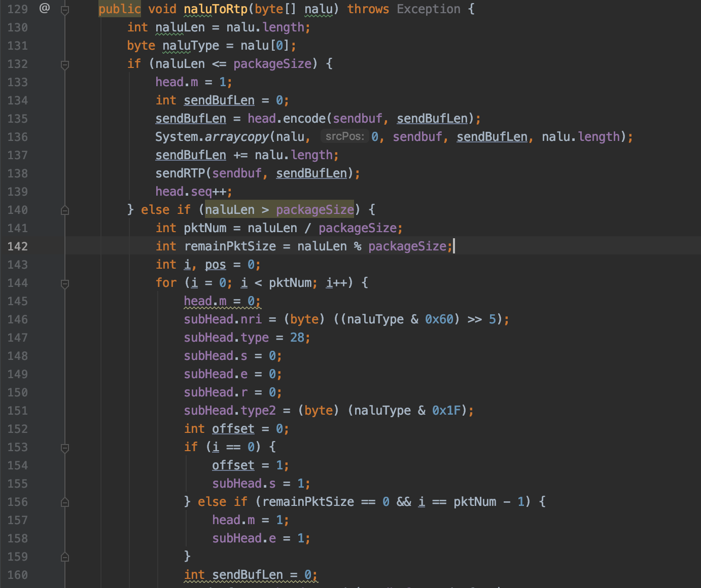Collapse the if block starting at line 132
The width and height of the screenshot is (701, 588).
[64, 64]
